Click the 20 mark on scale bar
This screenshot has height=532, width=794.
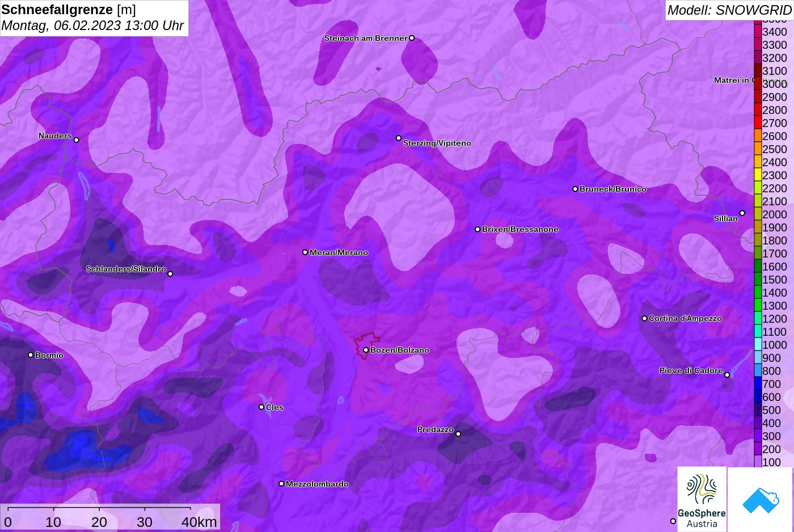99,522
